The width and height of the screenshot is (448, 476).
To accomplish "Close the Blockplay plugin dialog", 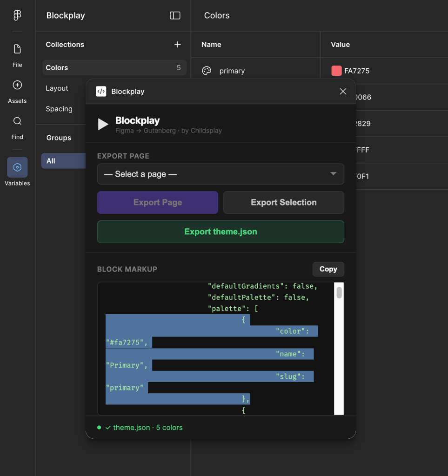I will (343, 92).
